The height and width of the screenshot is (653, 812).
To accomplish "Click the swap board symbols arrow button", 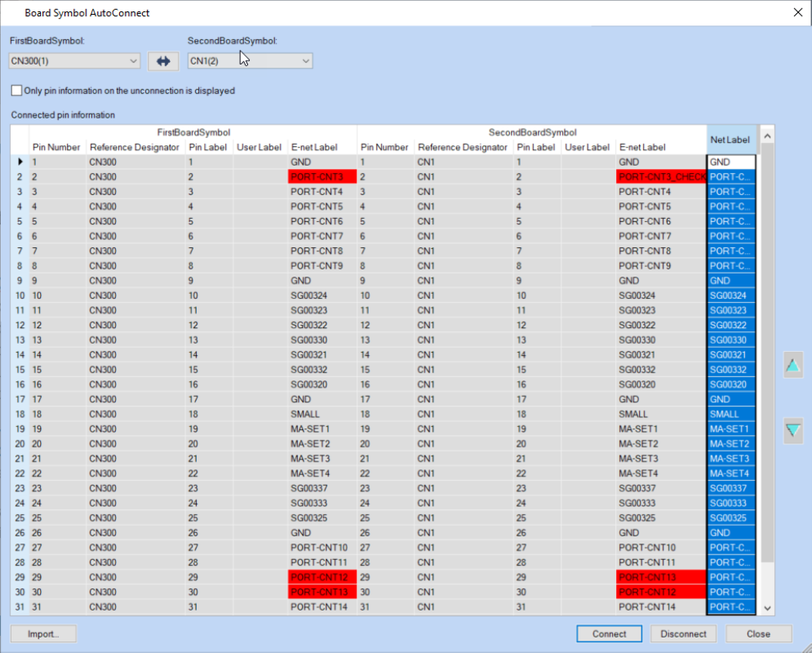I will coord(162,61).
